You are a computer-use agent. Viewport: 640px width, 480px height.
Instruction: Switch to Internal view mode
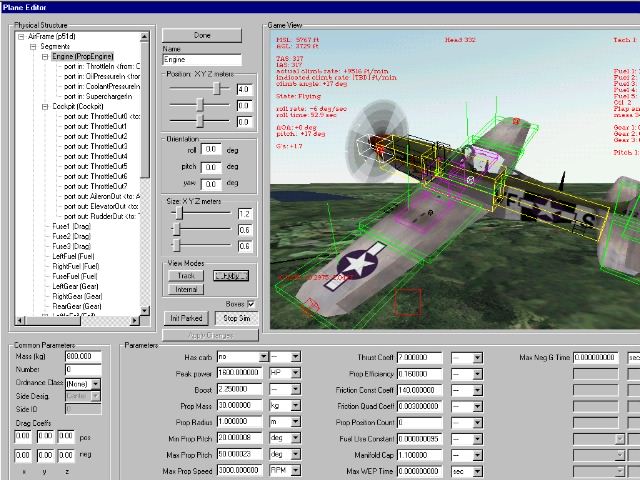coord(186,289)
